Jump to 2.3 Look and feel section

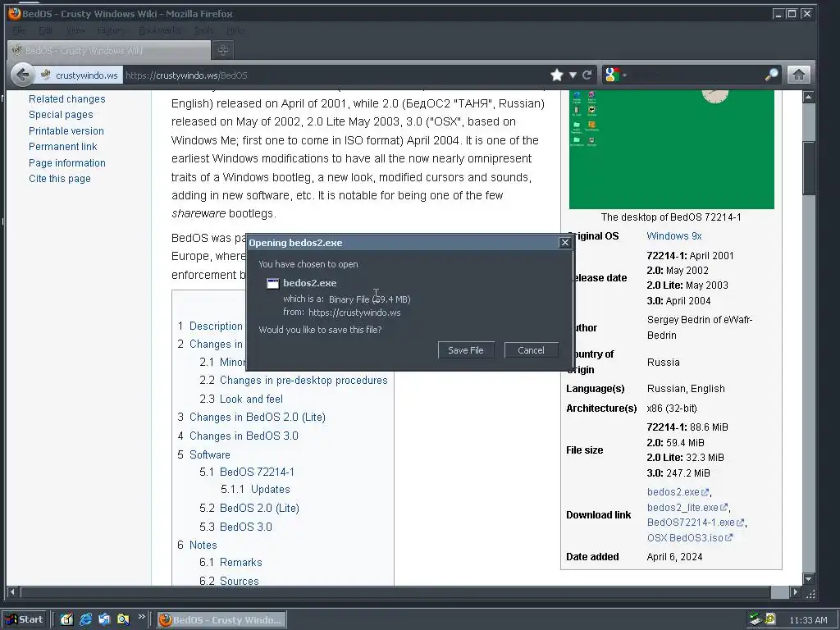(241, 399)
